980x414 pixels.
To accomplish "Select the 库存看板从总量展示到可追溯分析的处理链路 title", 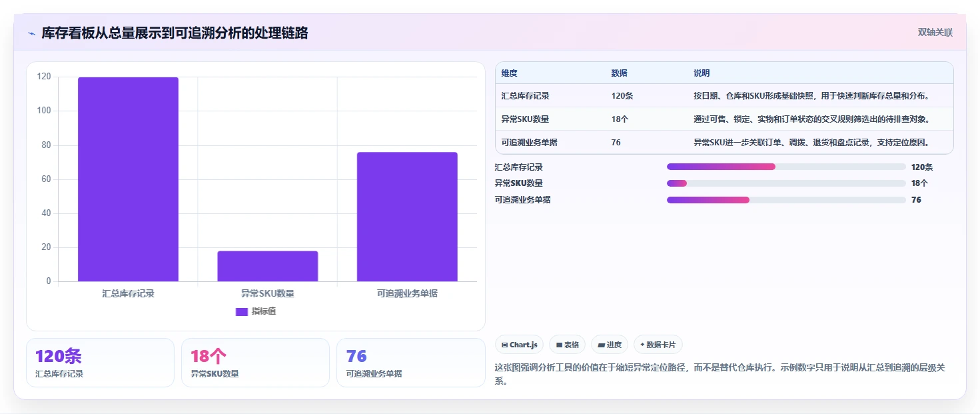I will (x=175, y=33).
